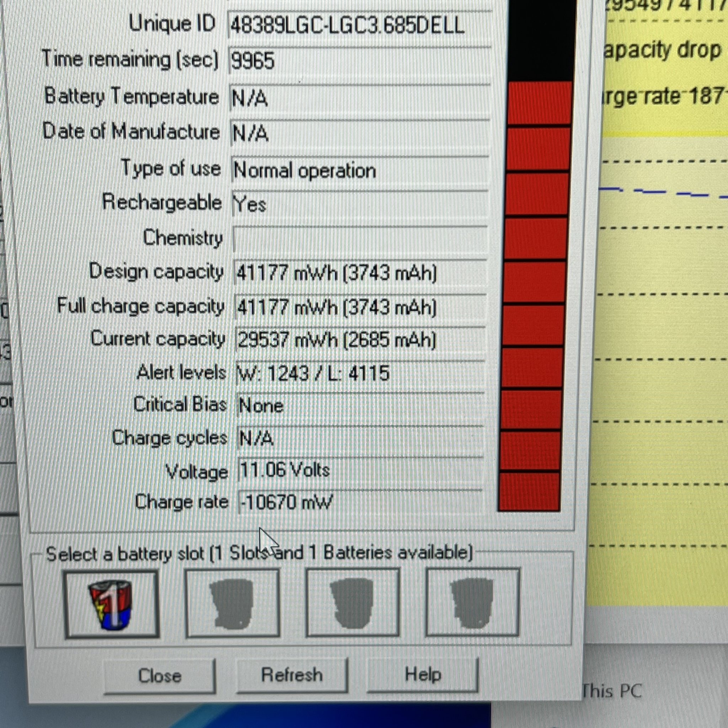This screenshot has width=728, height=728.
Task: Click the Type of use field
Action: (x=359, y=171)
